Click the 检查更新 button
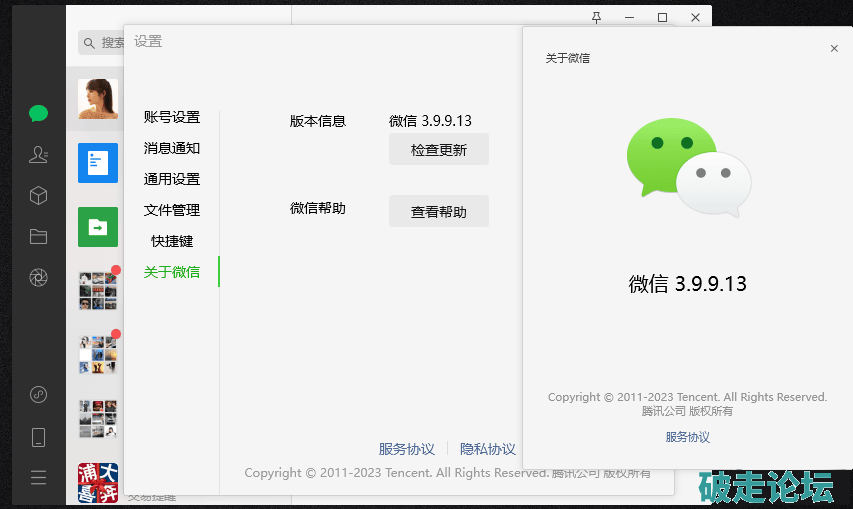Viewport: 853px width, 509px height. coord(438,150)
